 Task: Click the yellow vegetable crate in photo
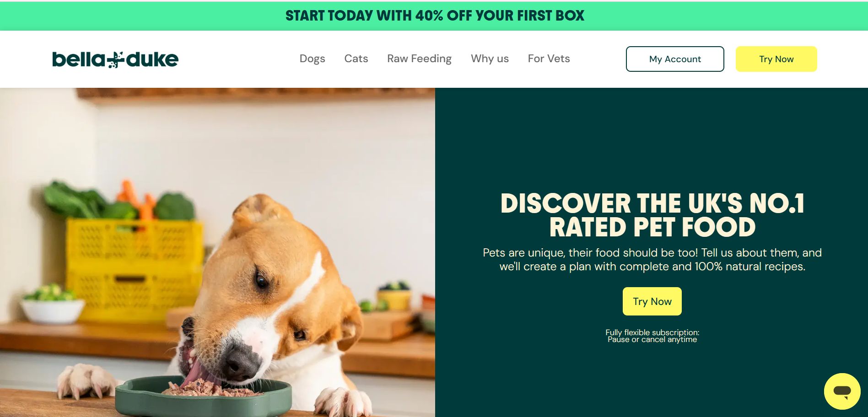click(134, 270)
